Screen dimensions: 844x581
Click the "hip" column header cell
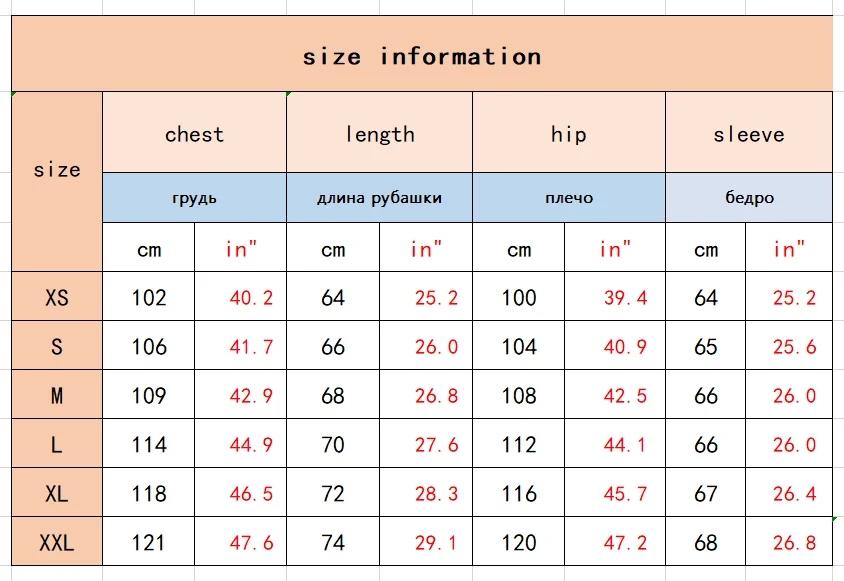(568, 134)
